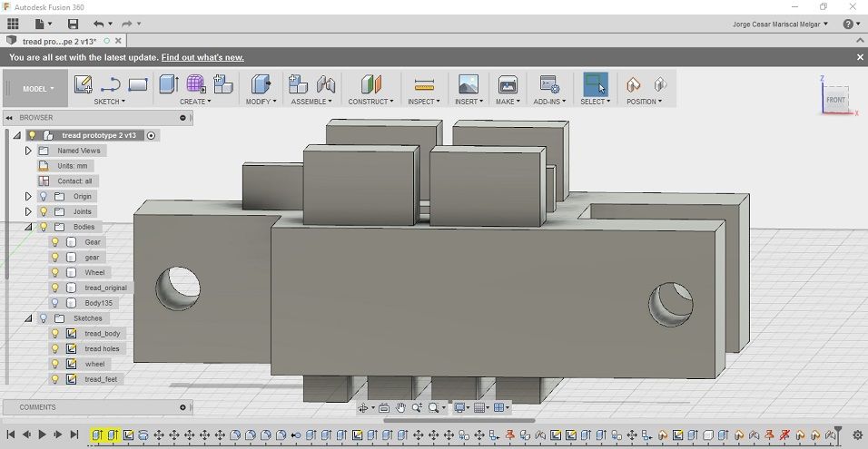Jump to timeline end
868x449 pixels.
coord(74,434)
